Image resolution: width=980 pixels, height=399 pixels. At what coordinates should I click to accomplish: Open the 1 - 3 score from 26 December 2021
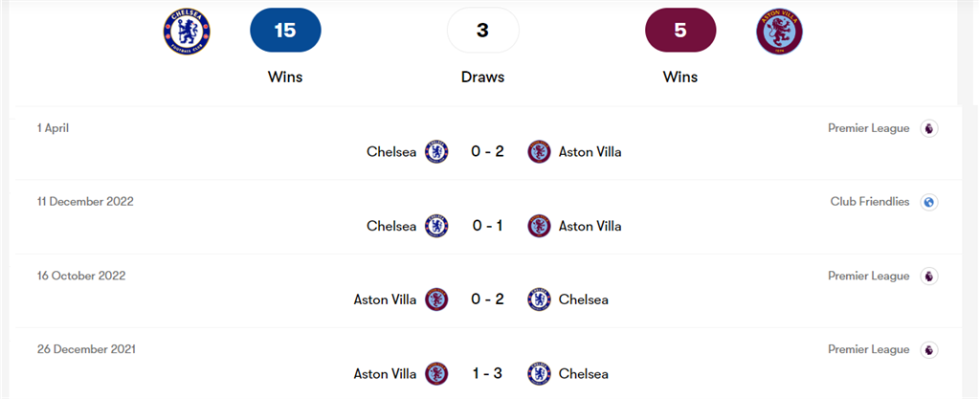(x=487, y=373)
